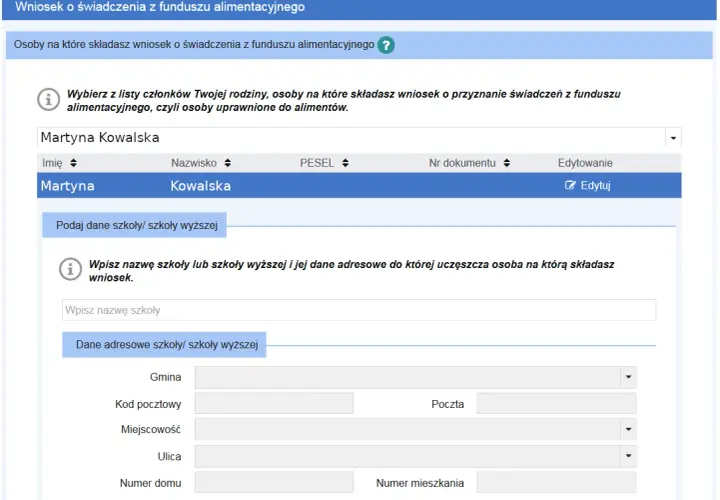Screen dimensions: 720x500
Task: Click the Nr dokumentu column header label
Action: pos(462,163)
